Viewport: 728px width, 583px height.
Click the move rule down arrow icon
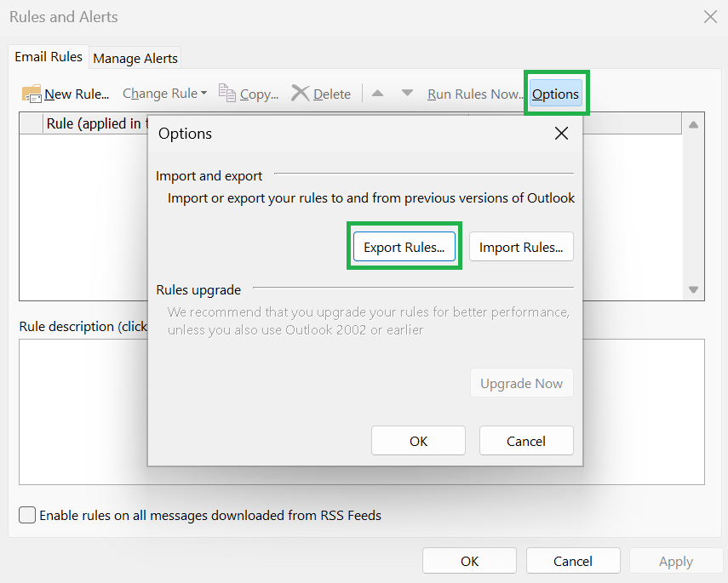(407, 93)
